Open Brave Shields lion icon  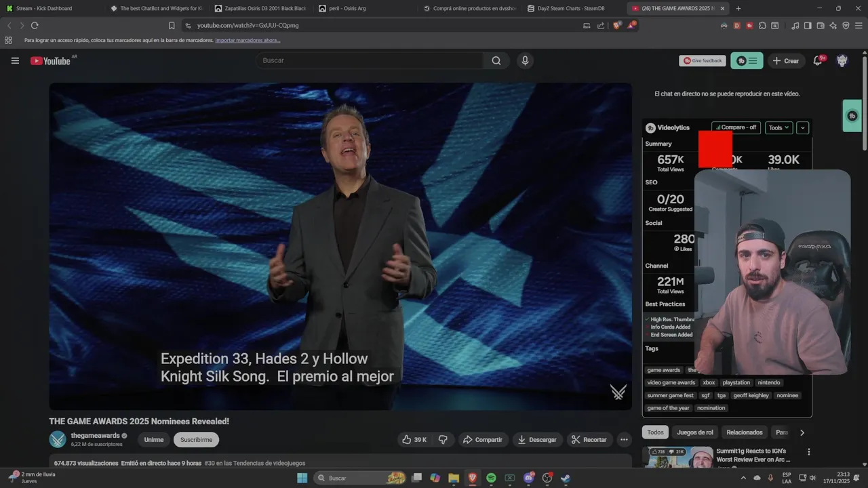616,25
